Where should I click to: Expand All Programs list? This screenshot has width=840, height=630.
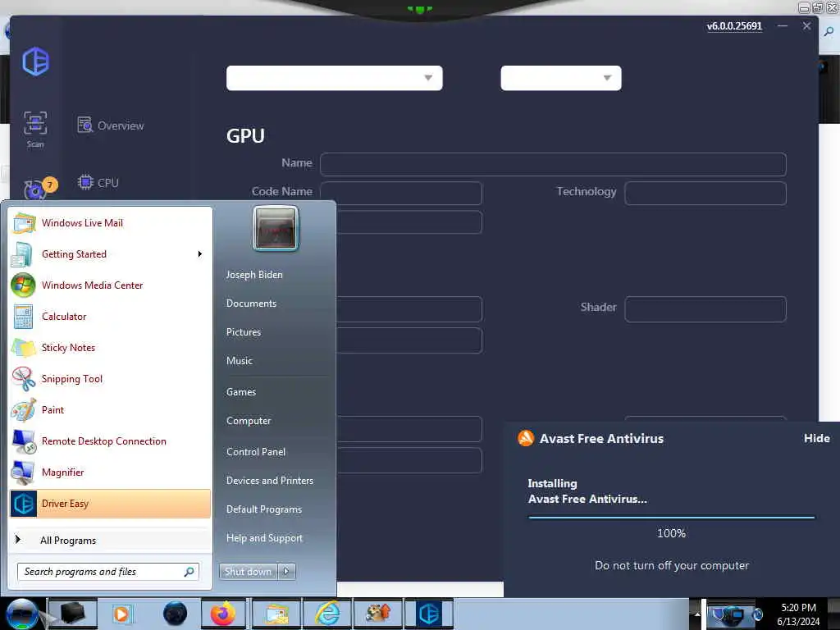[110, 540]
